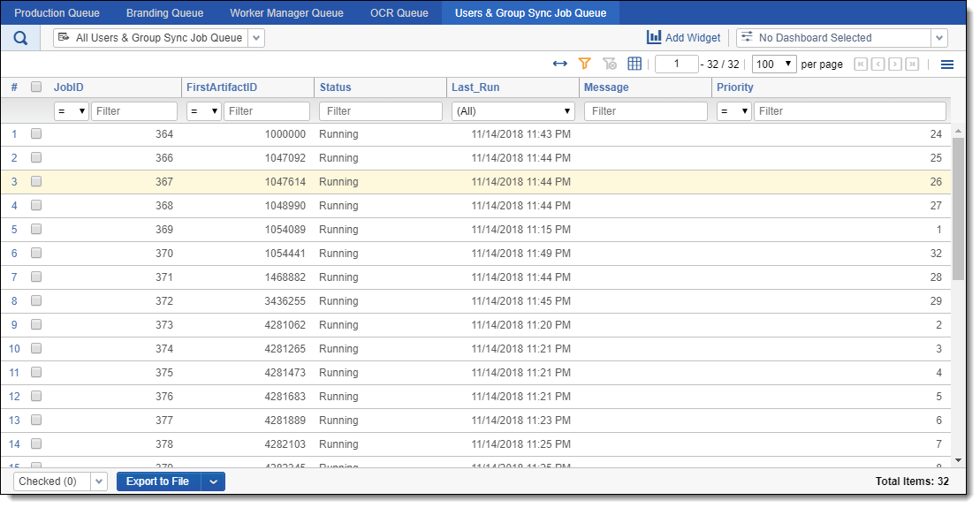This screenshot has height=508, width=980.
Task: Click the search magnifier icon
Action: [20, 38]
